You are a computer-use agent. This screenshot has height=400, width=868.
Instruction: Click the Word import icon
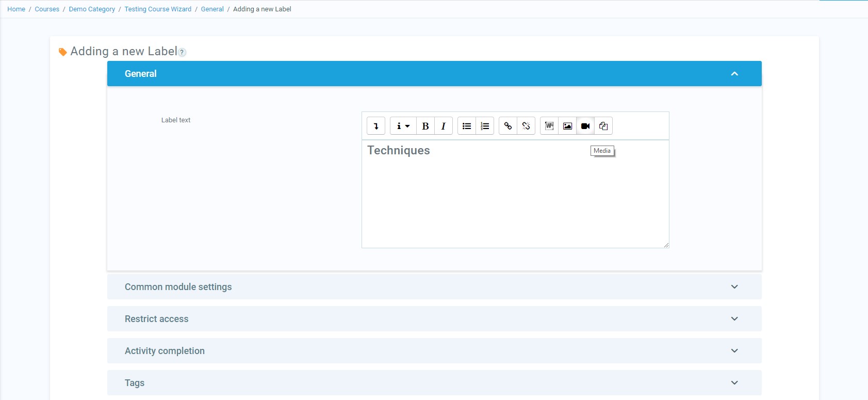click(x=549, y=126)
